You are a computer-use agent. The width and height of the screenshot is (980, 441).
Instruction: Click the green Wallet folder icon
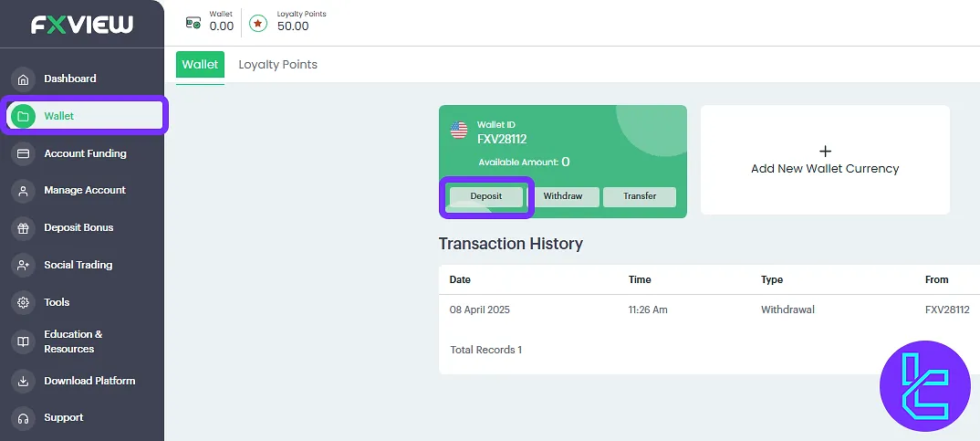click(23, 116)
